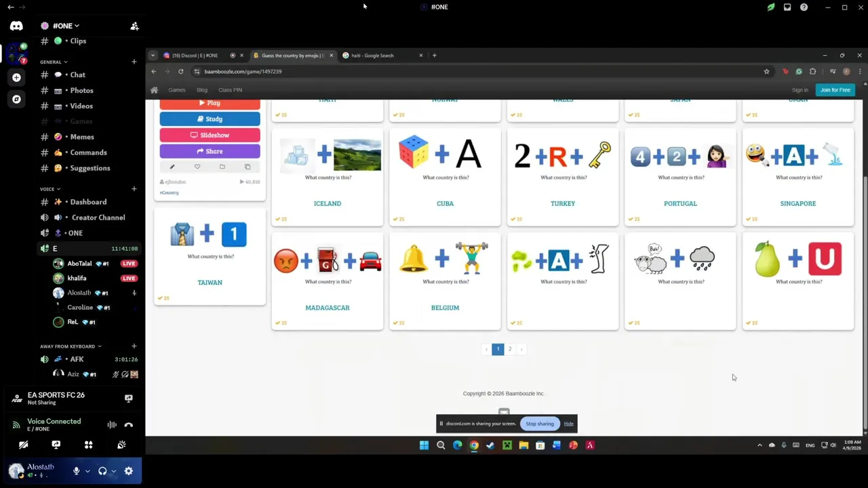Screen dimensions: 868x488
Task: Toggle Discord headphone deafen
Action: [102, 471]
